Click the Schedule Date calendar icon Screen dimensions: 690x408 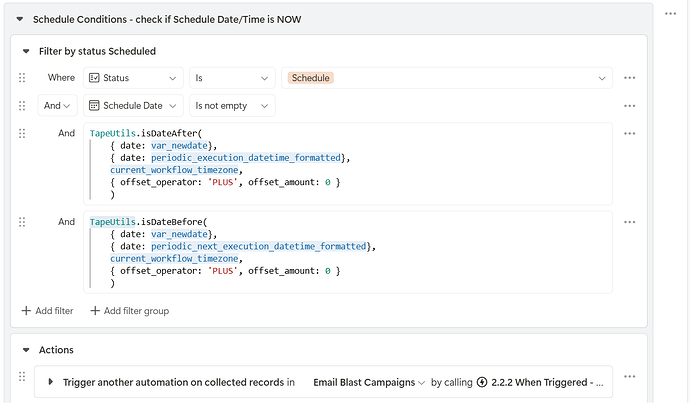[94, 106]
